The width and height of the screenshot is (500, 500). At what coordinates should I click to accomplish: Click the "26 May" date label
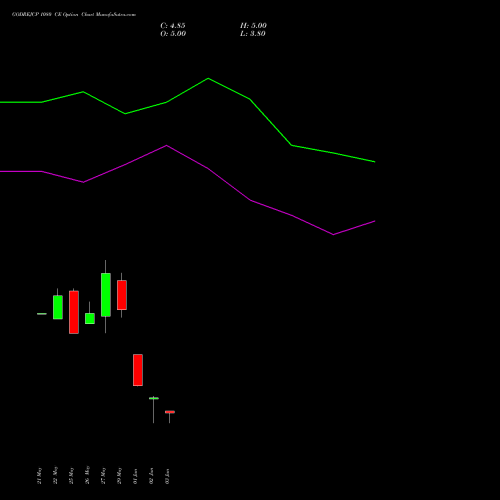[87, 475]
